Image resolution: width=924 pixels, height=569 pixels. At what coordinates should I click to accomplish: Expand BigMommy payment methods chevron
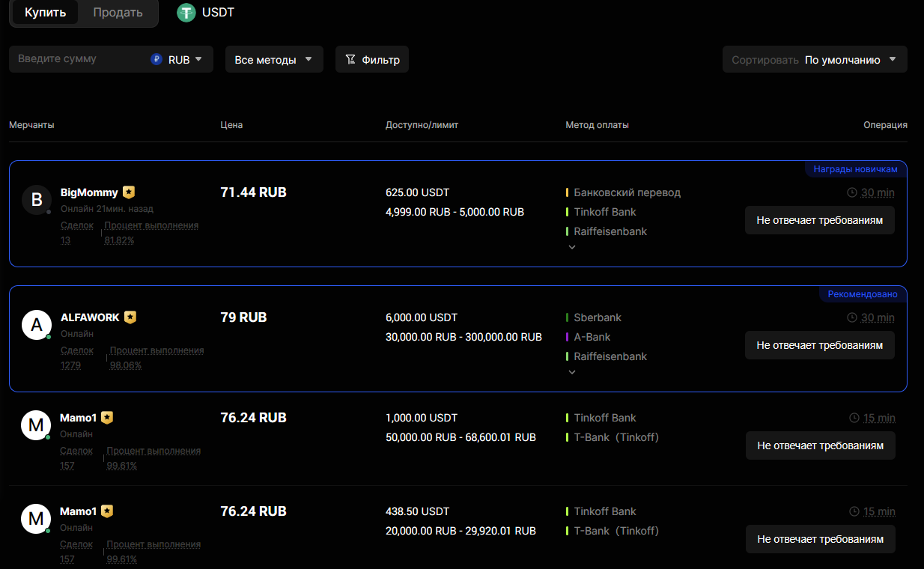(x=572, y=247)
